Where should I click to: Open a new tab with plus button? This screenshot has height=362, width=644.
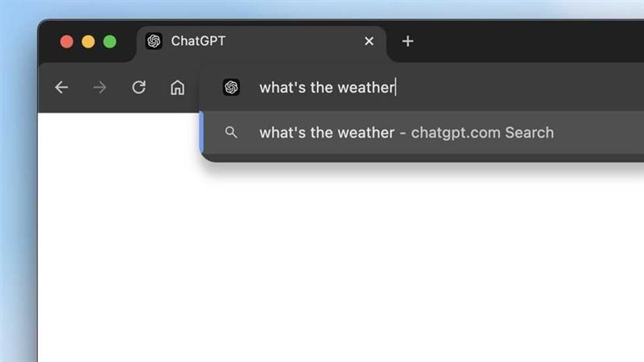[407, 41]
